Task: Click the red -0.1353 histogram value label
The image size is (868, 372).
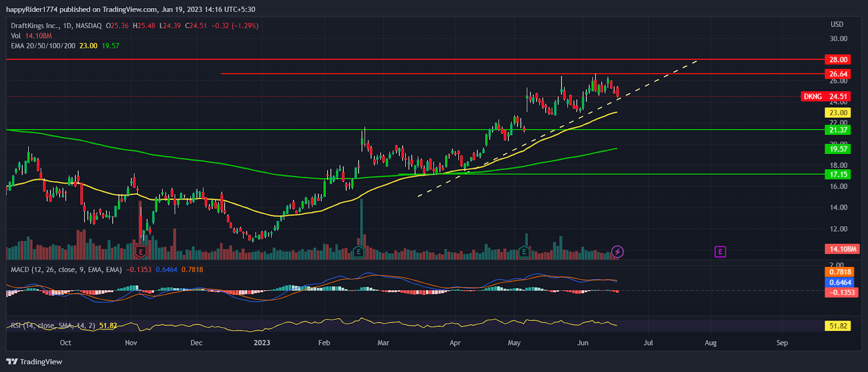Action: [x=841, y=292]
